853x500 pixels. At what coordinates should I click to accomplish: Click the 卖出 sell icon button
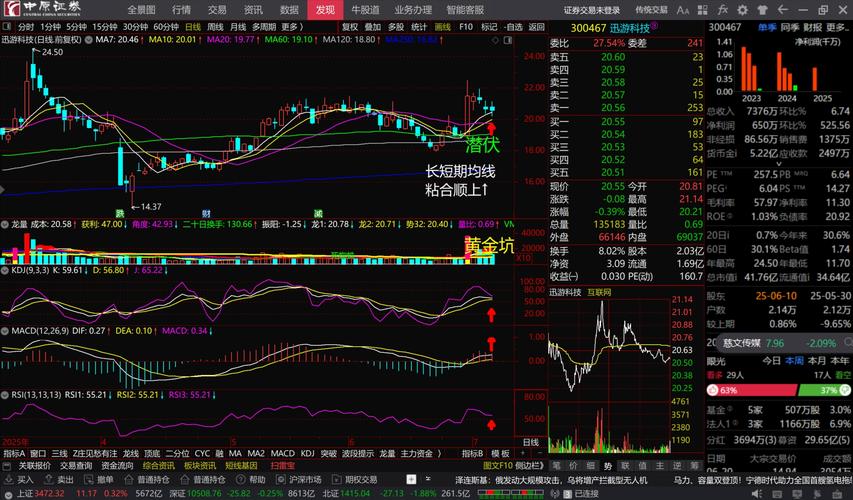click(x=58, y=479)
